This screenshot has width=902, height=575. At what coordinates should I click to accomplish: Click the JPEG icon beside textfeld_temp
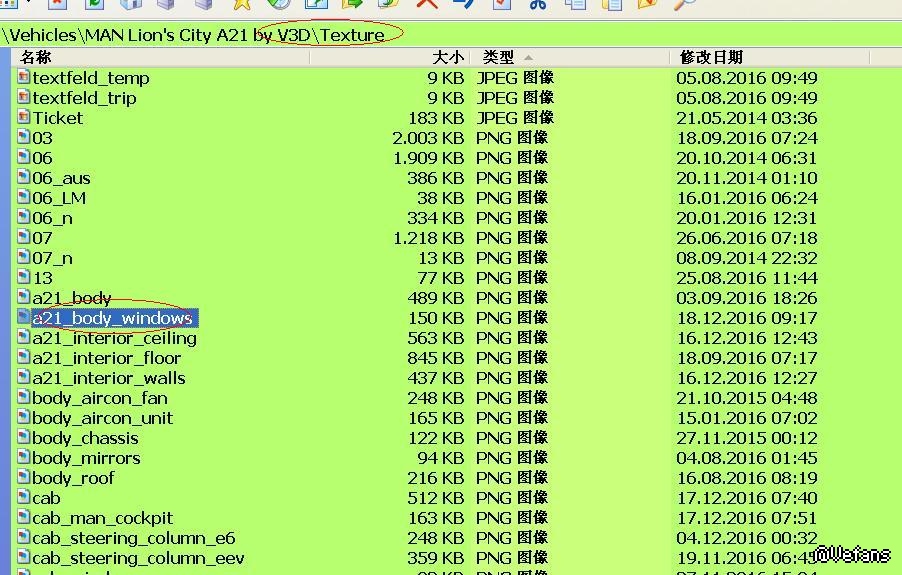[24, 76]
